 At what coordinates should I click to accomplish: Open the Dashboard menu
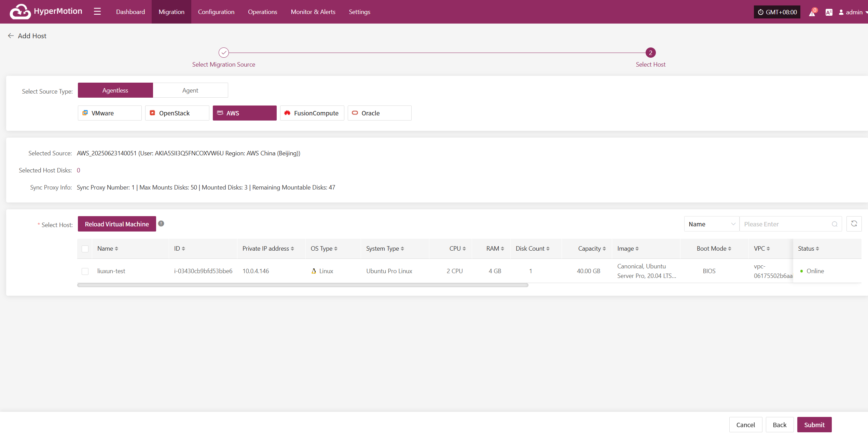click(130, 12)
